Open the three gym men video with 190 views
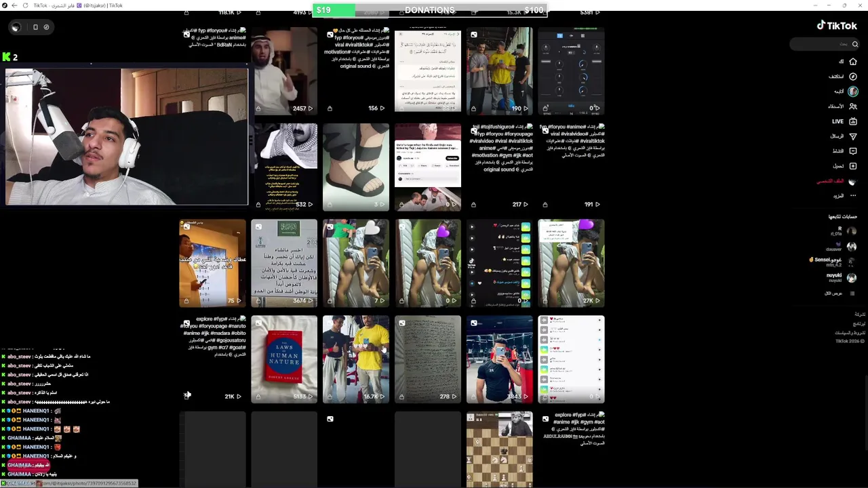The height and width of the screenshot is (488, 868). click(500, 71)
